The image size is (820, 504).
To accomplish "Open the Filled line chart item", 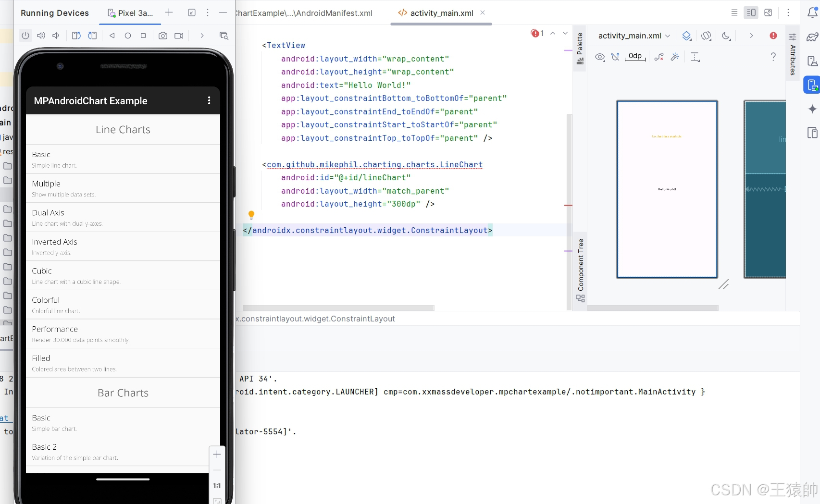I will [x=123, y=363].
